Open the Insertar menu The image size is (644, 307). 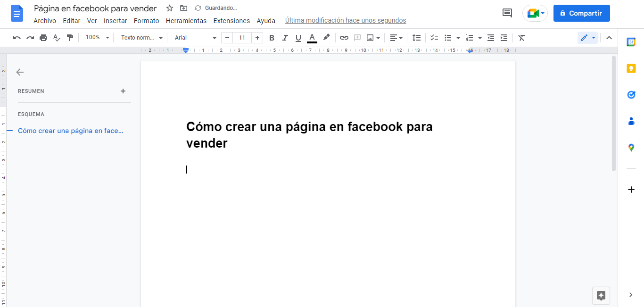pos(116,21)
